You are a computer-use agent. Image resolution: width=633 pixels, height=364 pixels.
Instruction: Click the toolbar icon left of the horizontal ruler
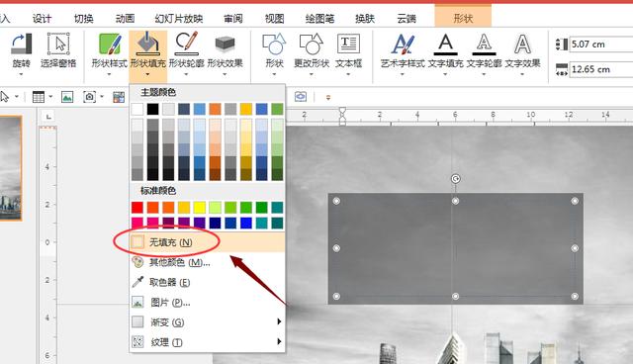301,97
